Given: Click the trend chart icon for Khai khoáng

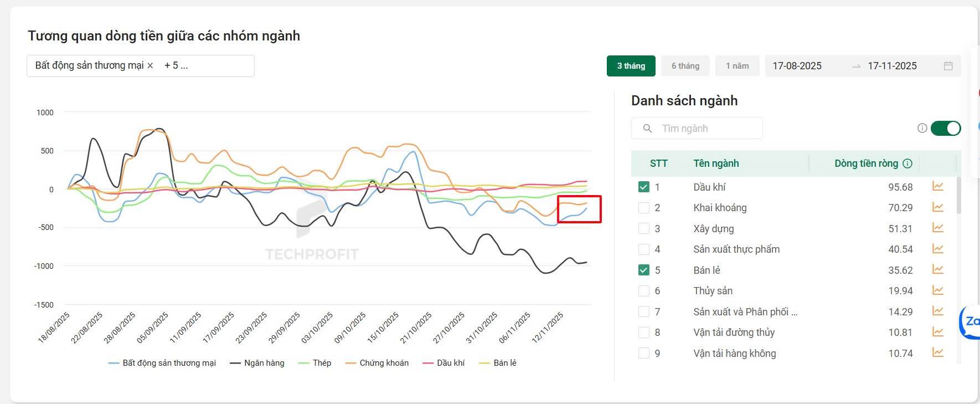Looking at the screenshot, I should pyautogui.click(x=937, y=207).
